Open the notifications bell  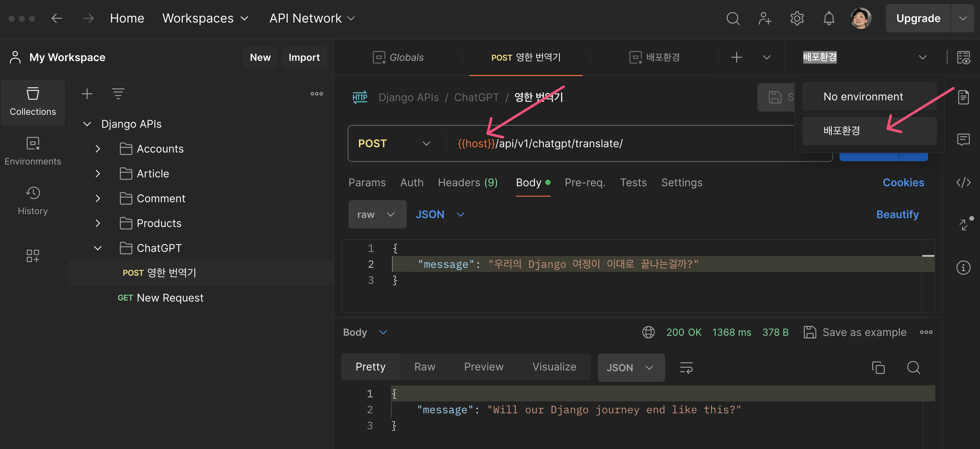click(829, 18)
